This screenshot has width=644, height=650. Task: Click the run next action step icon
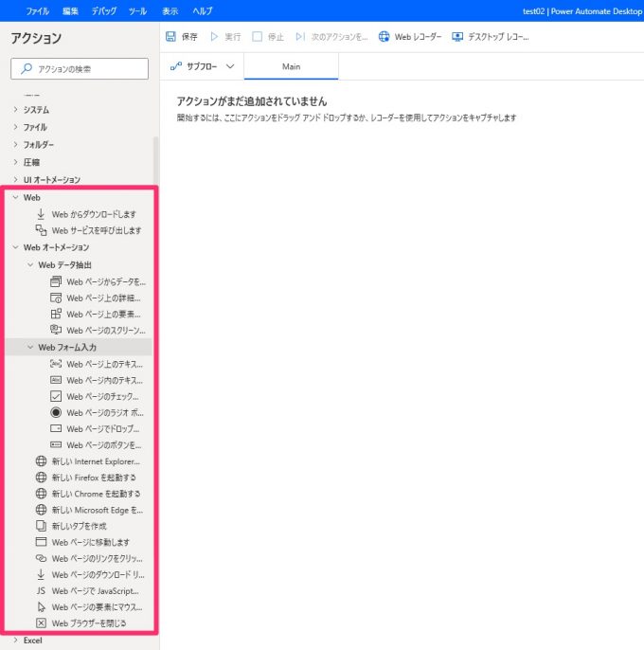300,36
